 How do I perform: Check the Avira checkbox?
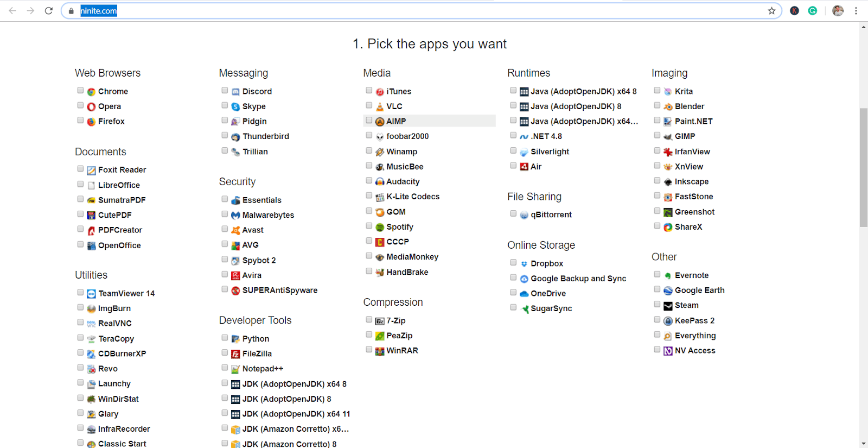click(x=225, y=274)
